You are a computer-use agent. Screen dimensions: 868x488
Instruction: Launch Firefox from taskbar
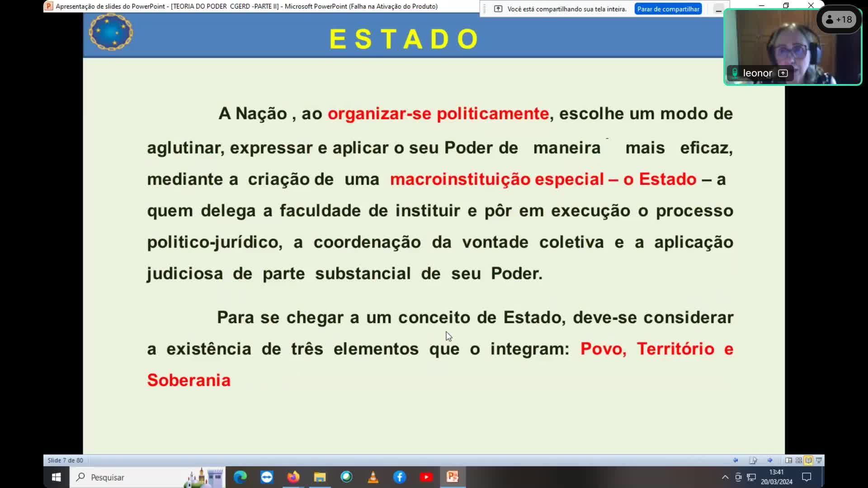pyautogui.click(x=293, y=477)
